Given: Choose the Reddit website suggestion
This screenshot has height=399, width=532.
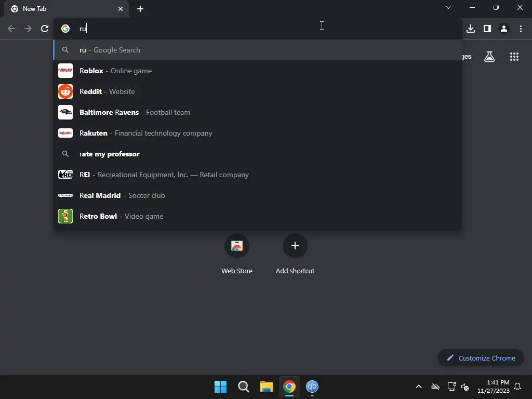Looking at the screenshot, I should click(258, 91).
